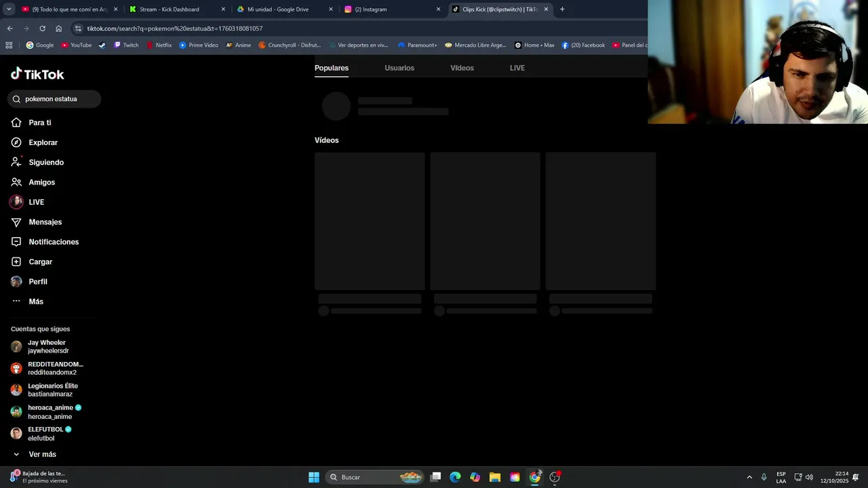Image resolution: width=868 pixels, height=488 pixels.
Task: Open Copilot from the taskbar
Action: tap(475, 477)
